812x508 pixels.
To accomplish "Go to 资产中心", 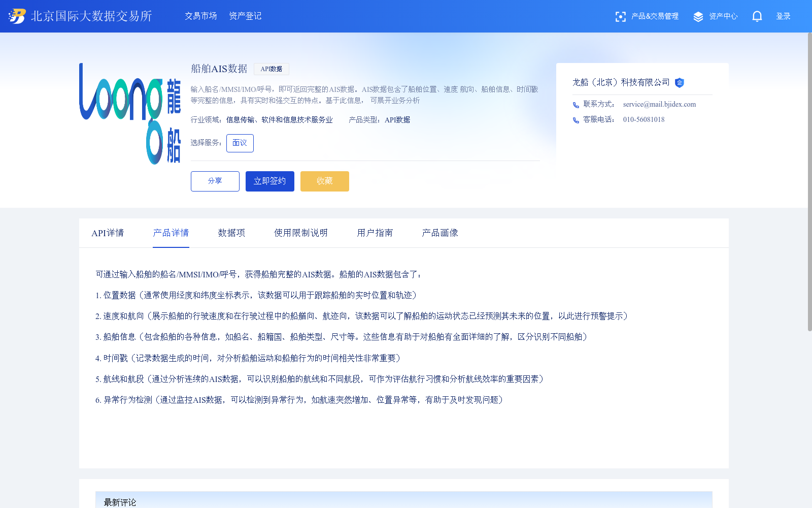I will click(723, 16).
